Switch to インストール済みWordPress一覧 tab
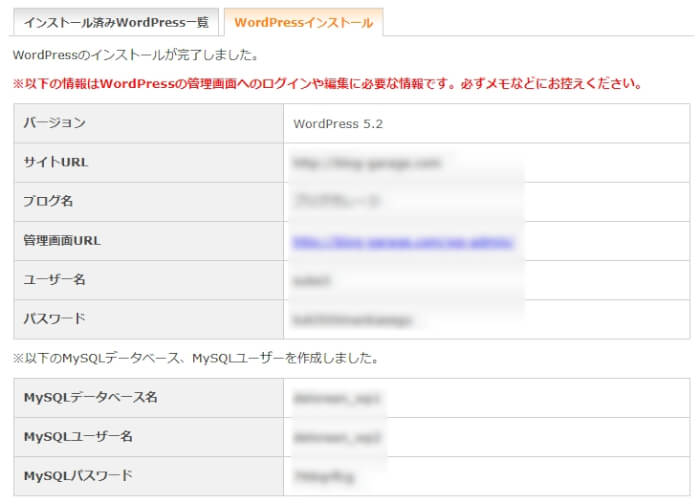The height and width of the screenshot is (504, 700). click(116, 22)
